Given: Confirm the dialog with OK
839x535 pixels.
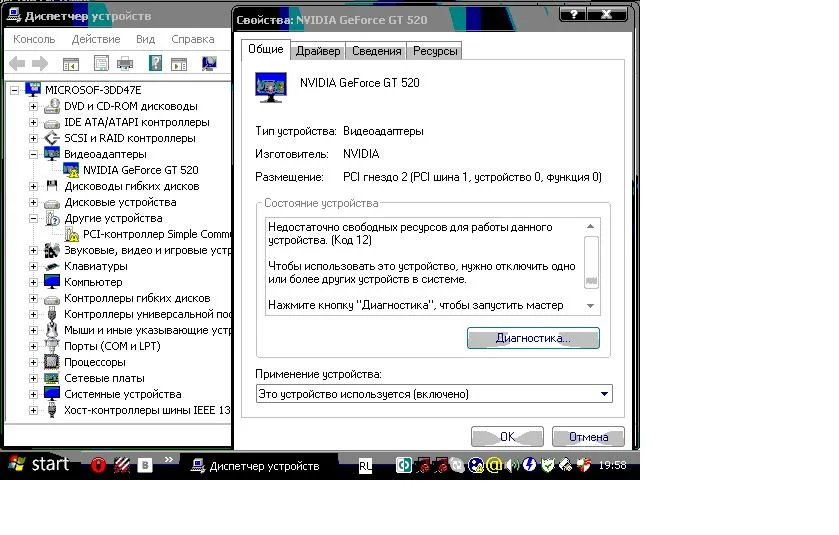Looking at the screenshot, I should coord(507,437).
